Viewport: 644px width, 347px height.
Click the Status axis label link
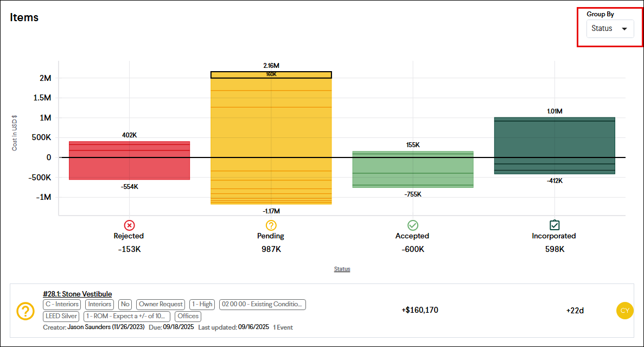[342, 269]
